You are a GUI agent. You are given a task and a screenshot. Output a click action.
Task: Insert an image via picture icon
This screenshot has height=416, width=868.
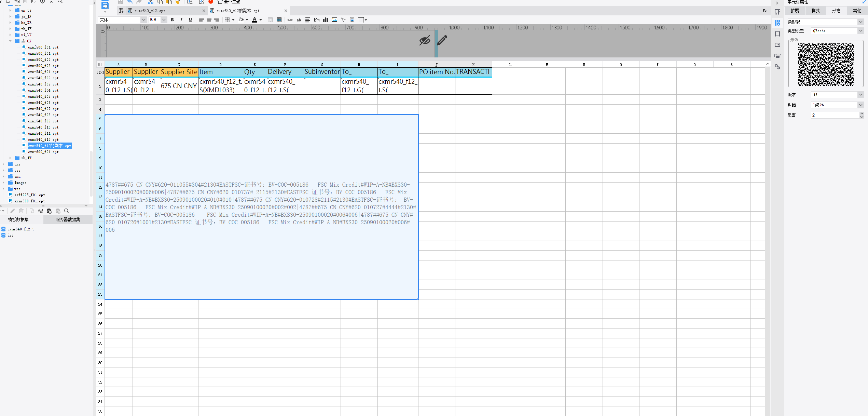tap(334, 20)
